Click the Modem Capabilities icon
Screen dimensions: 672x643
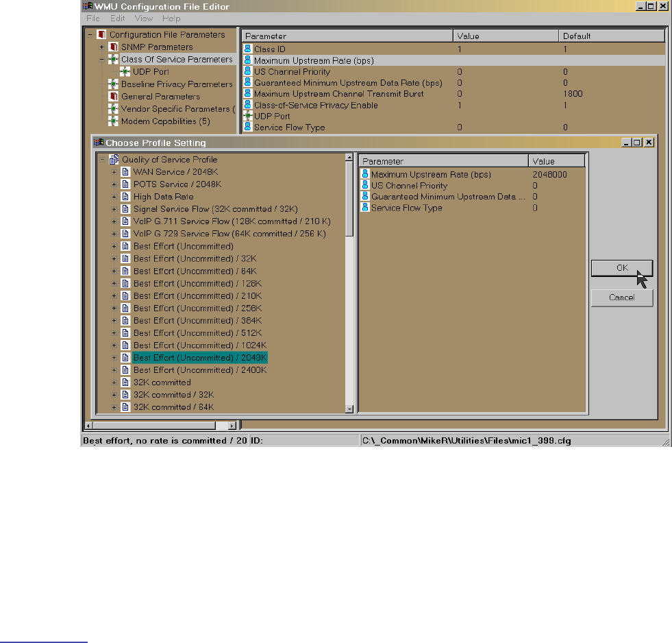[x=114, y=121]
